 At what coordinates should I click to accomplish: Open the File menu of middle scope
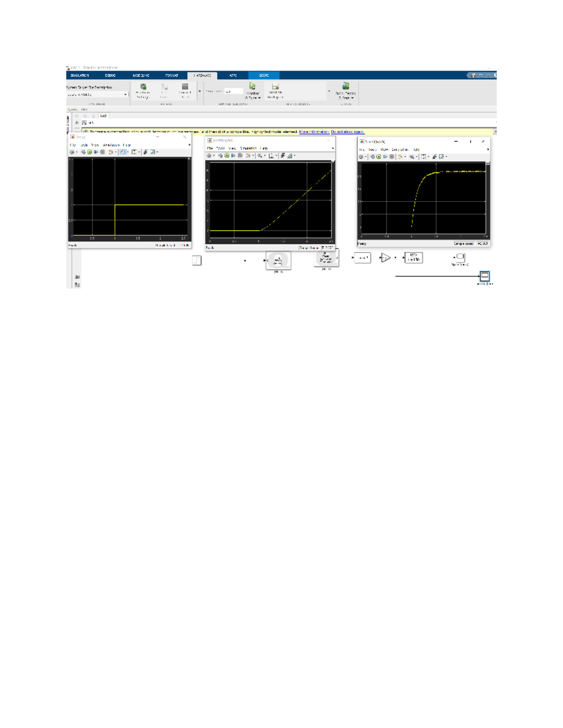coord(210,148)
